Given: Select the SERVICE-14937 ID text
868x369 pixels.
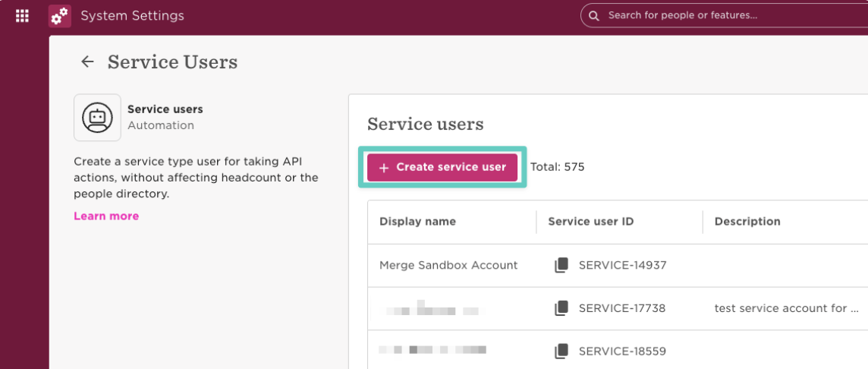Looking at the screenshot, I should [621, 265].
